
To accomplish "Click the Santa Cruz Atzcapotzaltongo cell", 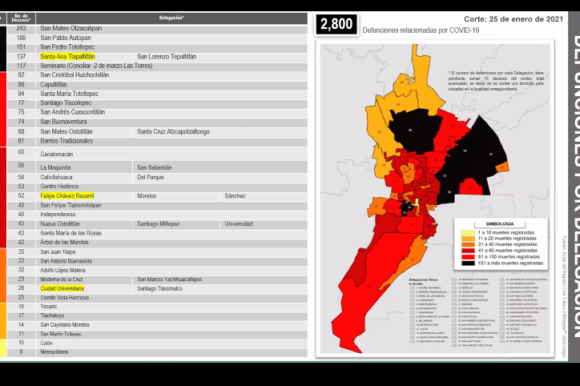I will pyautogui.click(x=173, y=132).
